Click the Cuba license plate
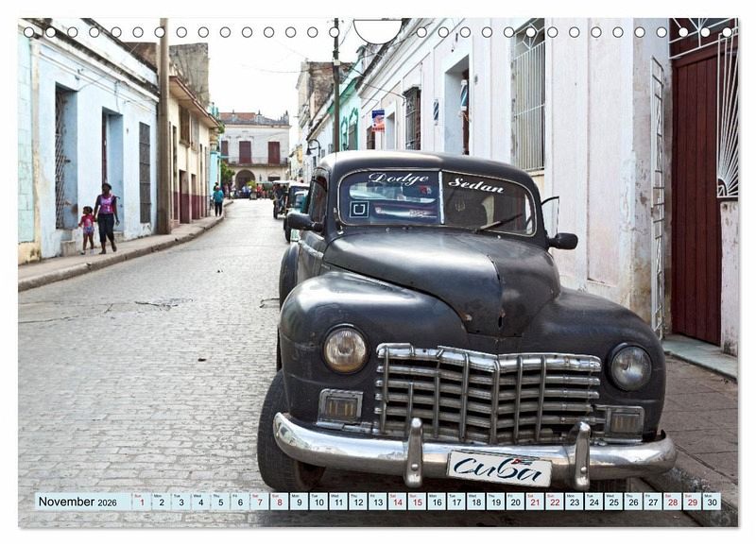The height and width of the screenshot is (545, 756). pos(500,468)
